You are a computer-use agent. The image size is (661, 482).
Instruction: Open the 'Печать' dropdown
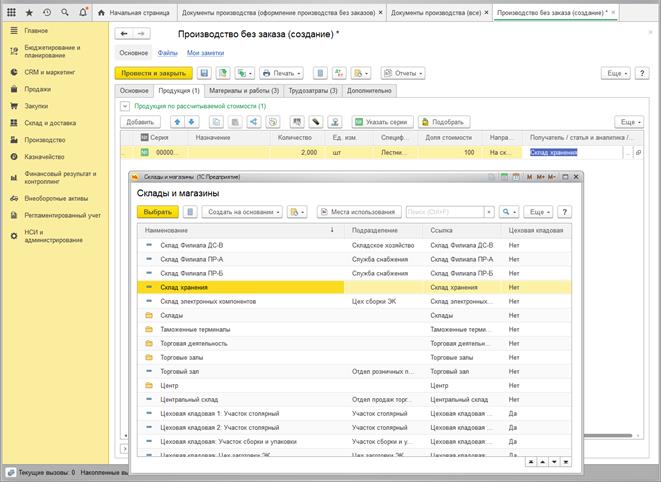click(281, 73)
